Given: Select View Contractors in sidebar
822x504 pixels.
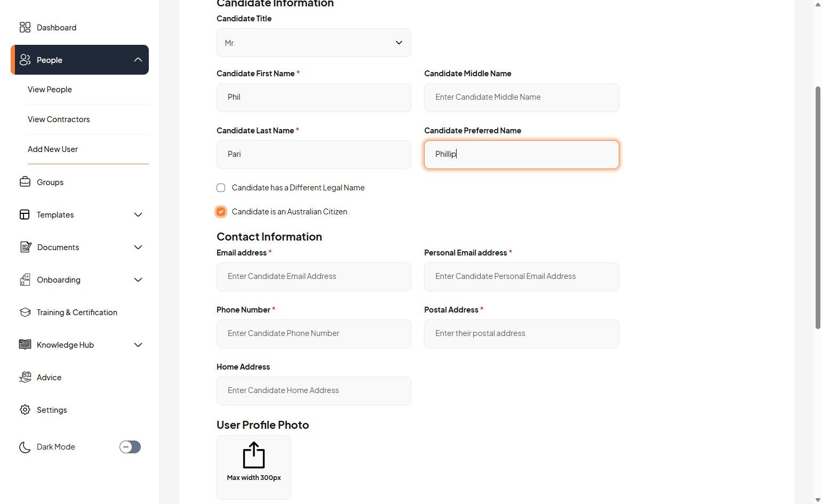Looking at the screenshot, I should coord(59,119).
